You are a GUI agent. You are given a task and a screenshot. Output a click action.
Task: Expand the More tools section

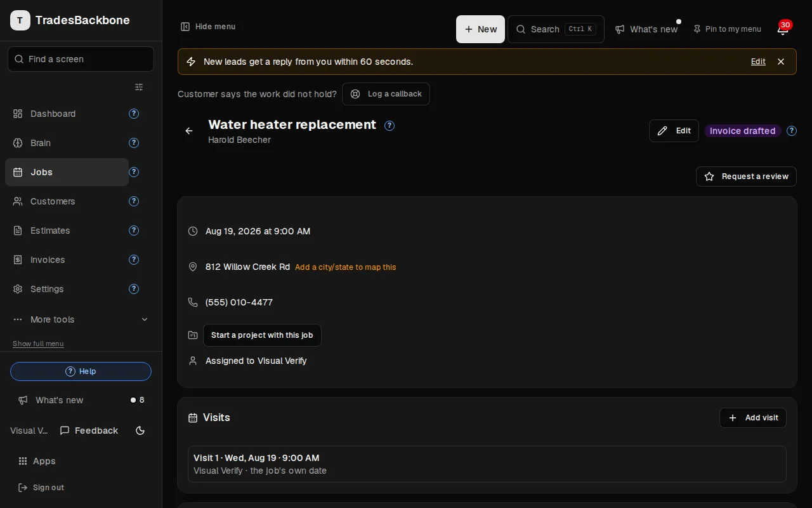(81, 319)
